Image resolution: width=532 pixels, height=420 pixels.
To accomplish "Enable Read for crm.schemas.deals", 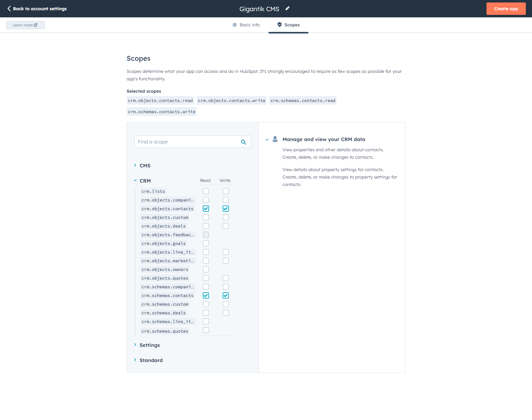I will [x=206, y=313].
